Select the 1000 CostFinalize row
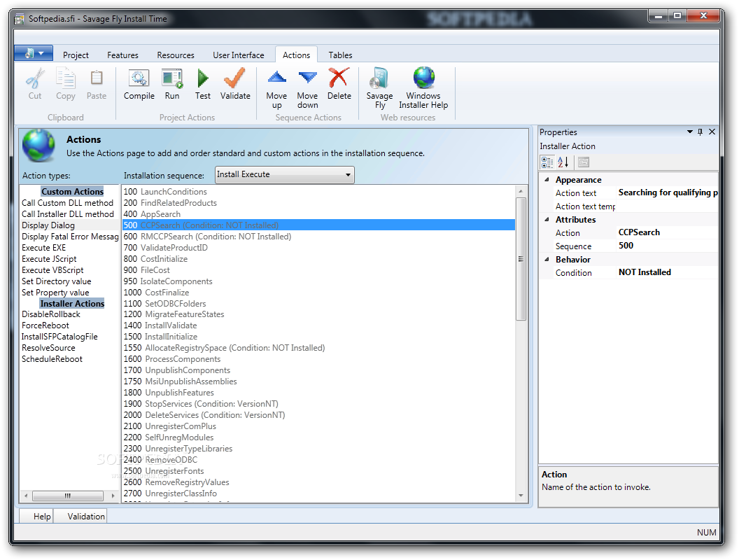The image size is (739, 560). pyautogui.click(x=318, y=293)
